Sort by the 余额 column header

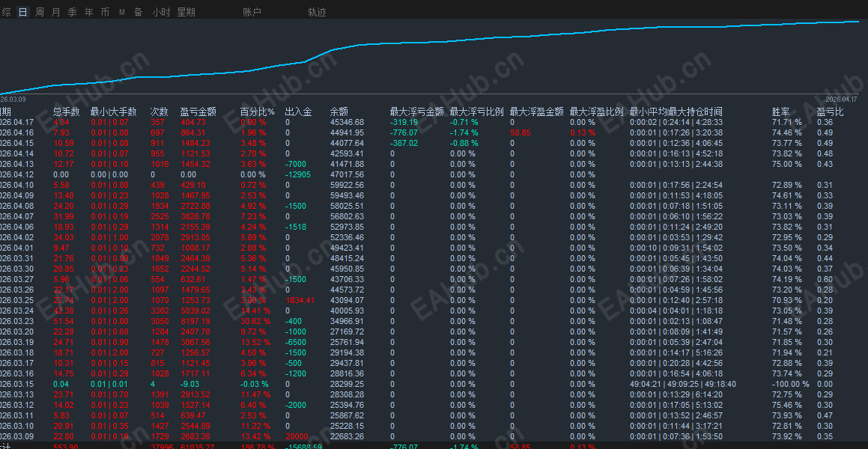[x=339, y=112]
